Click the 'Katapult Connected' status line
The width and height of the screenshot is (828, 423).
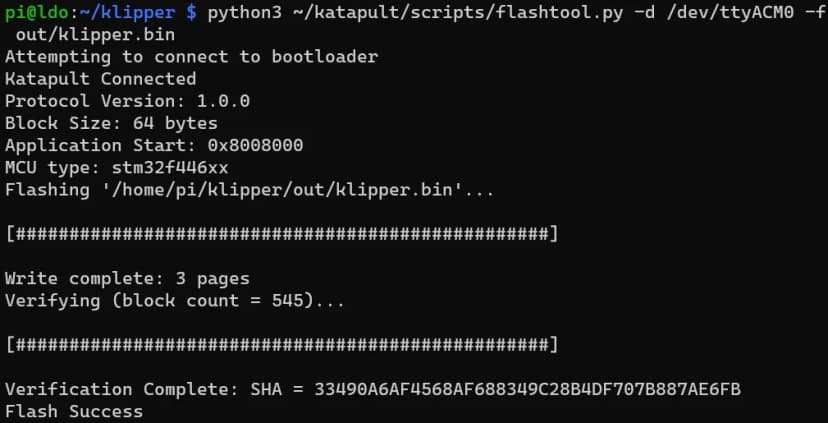click(x=100, y=78)
